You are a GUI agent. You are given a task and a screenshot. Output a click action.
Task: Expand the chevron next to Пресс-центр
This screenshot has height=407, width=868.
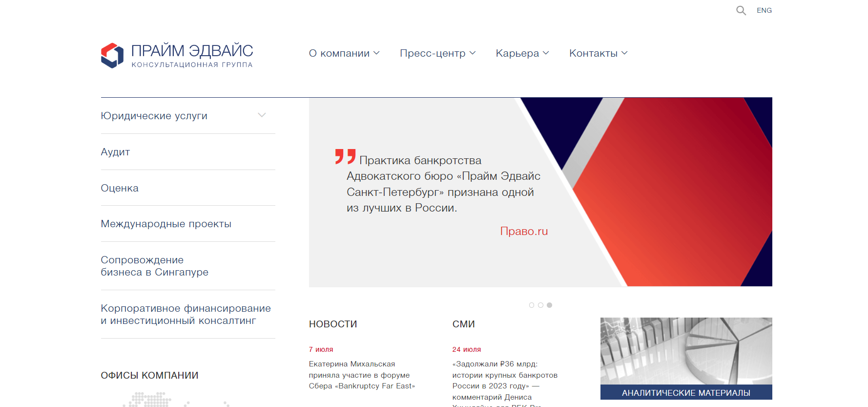473,53
